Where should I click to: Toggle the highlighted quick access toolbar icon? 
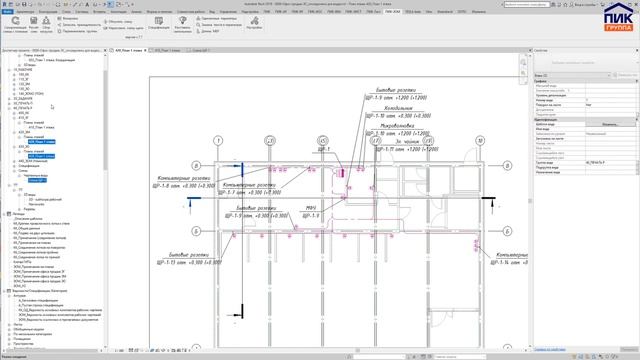tap(110, 4)
